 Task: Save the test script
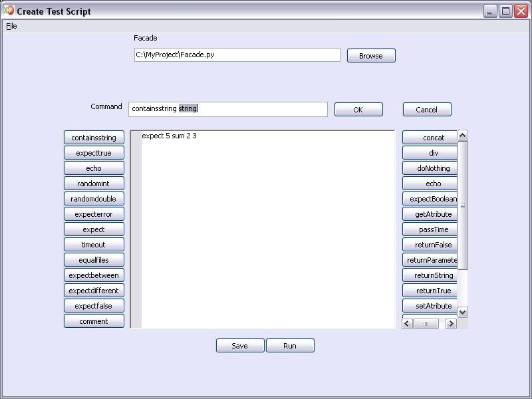[240, 346]
